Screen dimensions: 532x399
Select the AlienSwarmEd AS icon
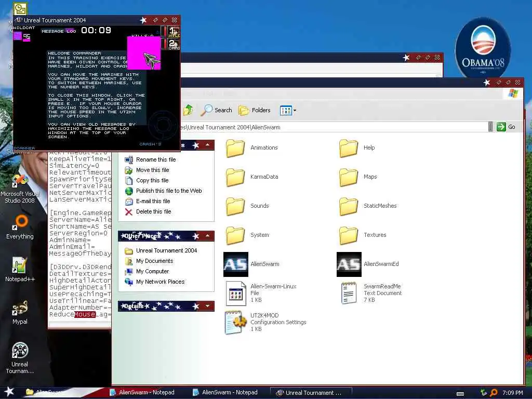pyautogui.click(x=349, y=264)
